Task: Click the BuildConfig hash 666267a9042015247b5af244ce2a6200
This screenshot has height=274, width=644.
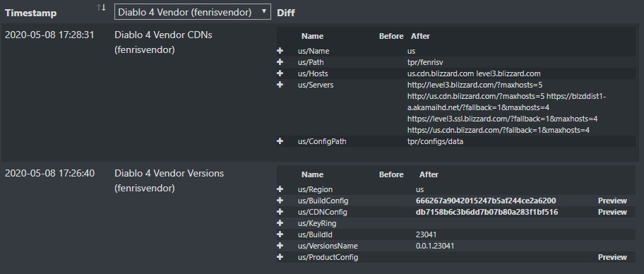Action: (486, 201)
